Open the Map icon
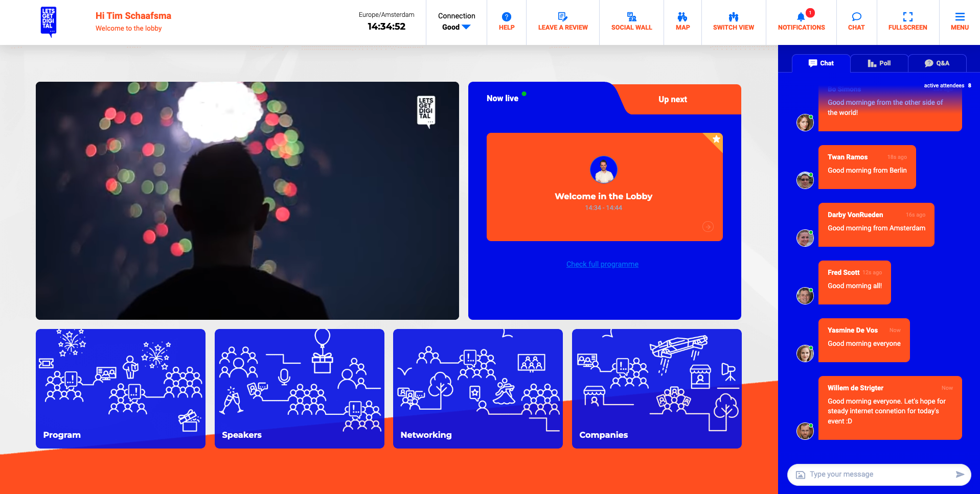 tap(682, 17)
